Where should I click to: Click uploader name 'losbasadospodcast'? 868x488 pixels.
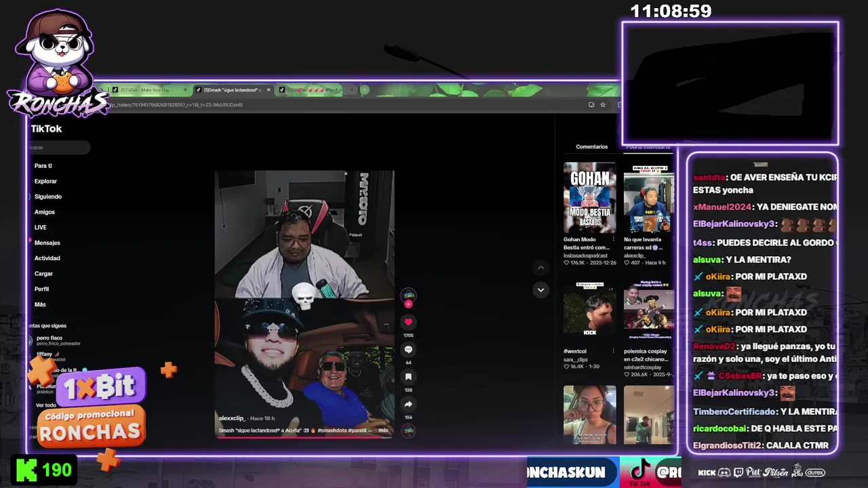(586, 256)
